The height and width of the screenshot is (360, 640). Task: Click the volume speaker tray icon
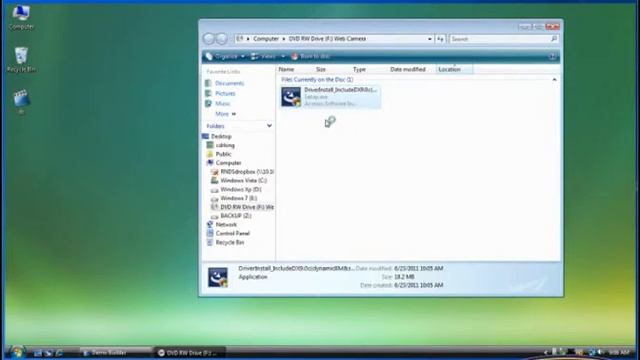pyautogui.click(x=600, y=352)
